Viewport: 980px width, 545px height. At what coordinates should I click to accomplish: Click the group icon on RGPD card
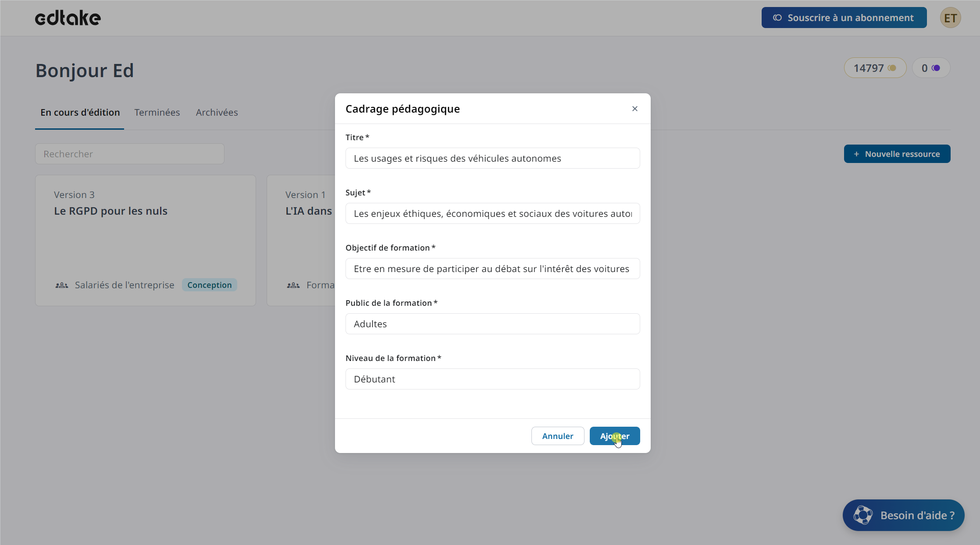click(x=62, y=285)
